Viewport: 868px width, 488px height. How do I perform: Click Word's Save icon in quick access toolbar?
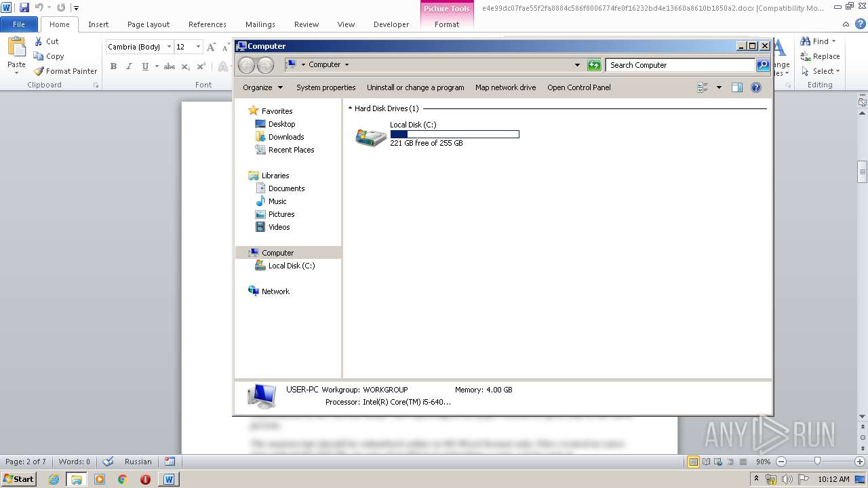click(x=24, y=7)
